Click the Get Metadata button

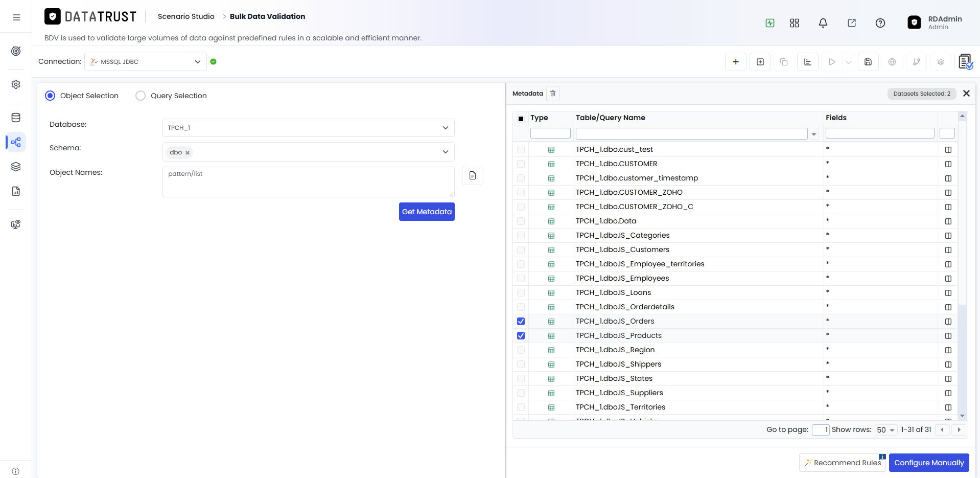(x=427, y=212)
